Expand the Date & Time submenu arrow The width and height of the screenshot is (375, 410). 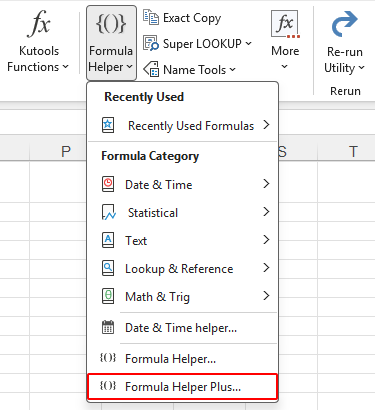tap(266, 184)
